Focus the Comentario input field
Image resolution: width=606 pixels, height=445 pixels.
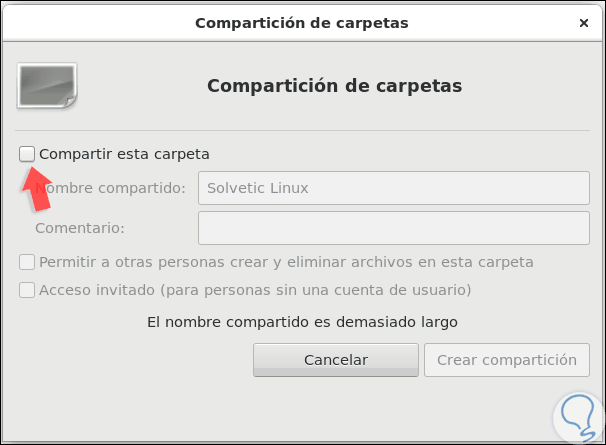[390, 227]
